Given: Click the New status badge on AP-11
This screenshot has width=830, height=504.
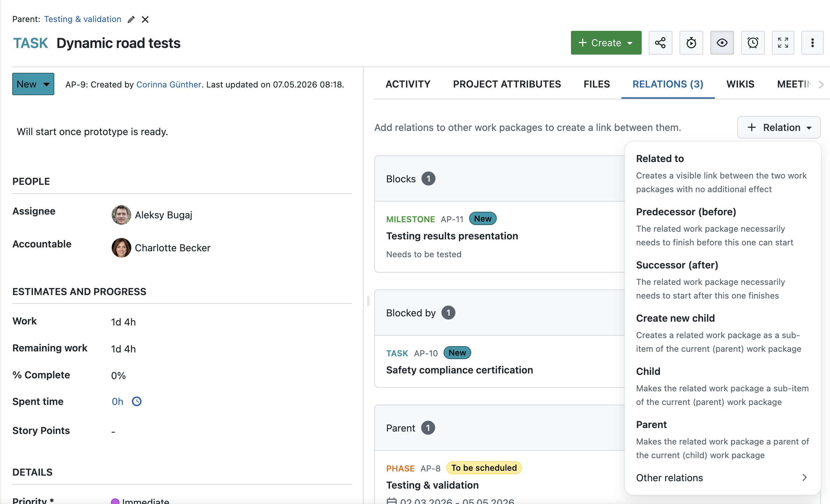Looking at the screenshot, I should pos(482,219).
